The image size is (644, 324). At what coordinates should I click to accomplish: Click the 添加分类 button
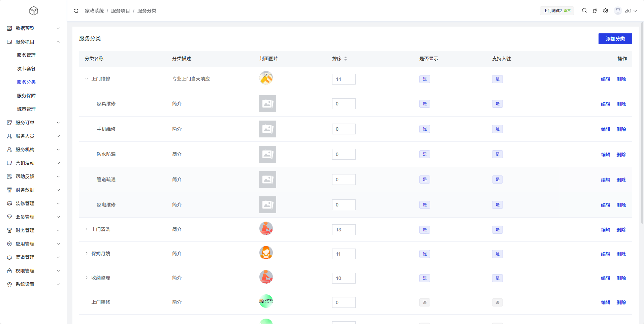coord(615,39)
